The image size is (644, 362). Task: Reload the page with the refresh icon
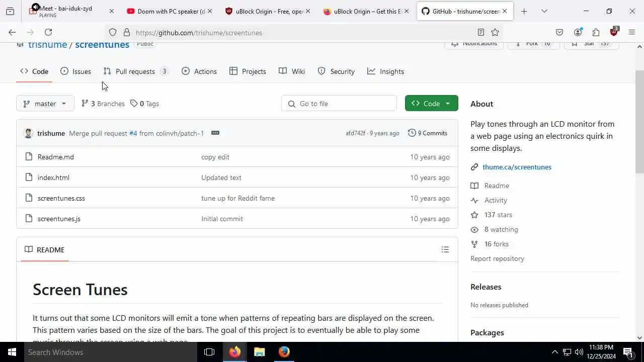pos(48,32)
